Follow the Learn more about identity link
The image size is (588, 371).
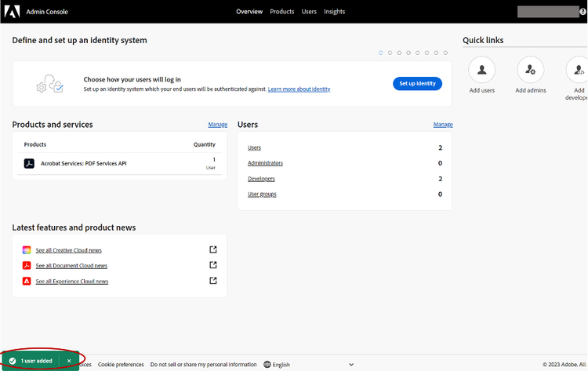coord(299,89)
